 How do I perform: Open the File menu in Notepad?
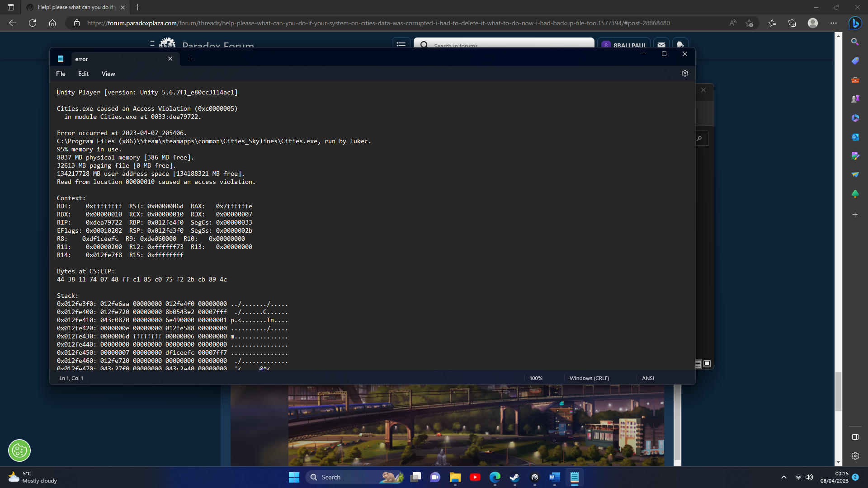[61, 74]
